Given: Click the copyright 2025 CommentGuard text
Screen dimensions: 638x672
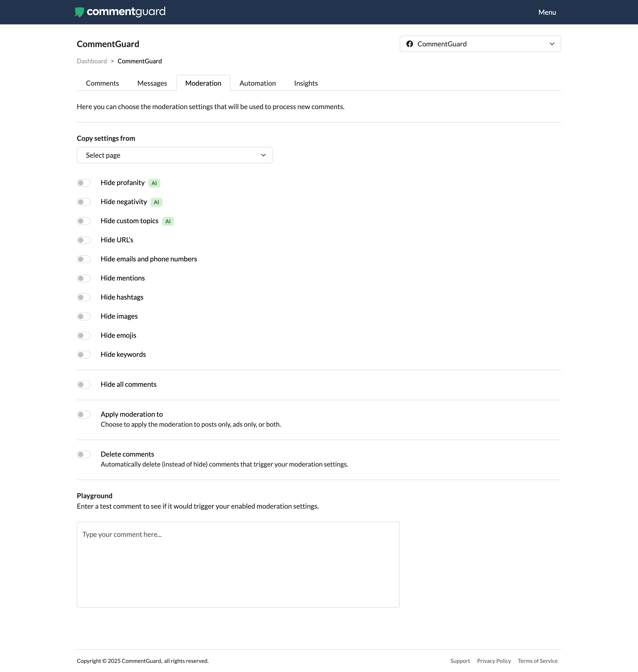Looking at the screenshot, I should (143, 661).
